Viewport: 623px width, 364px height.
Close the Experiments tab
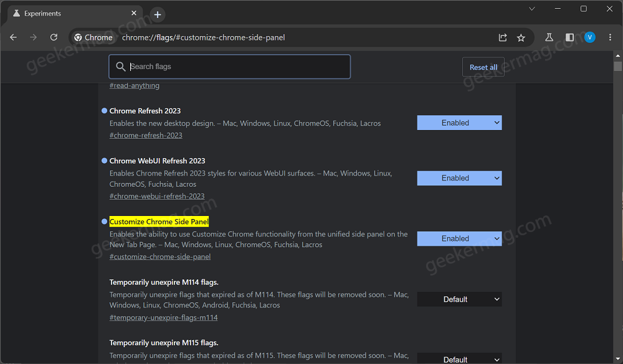[134, 13]
